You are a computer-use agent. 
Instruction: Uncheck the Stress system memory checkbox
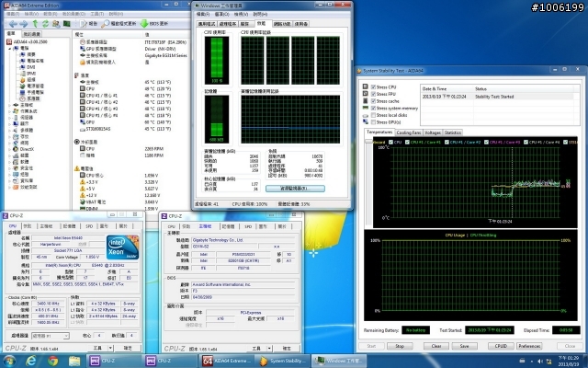click(374, 109)
